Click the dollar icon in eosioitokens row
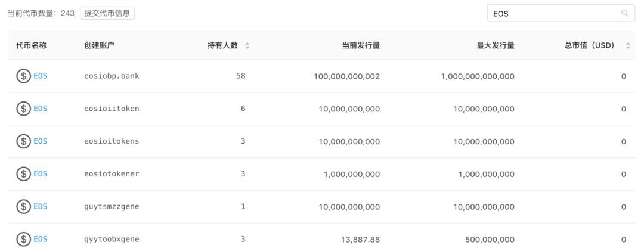Viewport: 644px width, 251px height. click(x=23, y=141)
